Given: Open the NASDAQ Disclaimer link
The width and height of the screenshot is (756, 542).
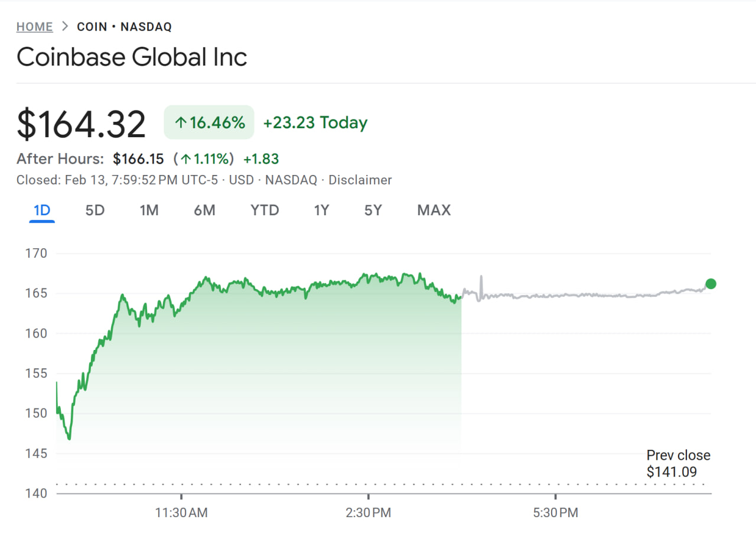Looking at the screenshot, I should coord(360,180).
